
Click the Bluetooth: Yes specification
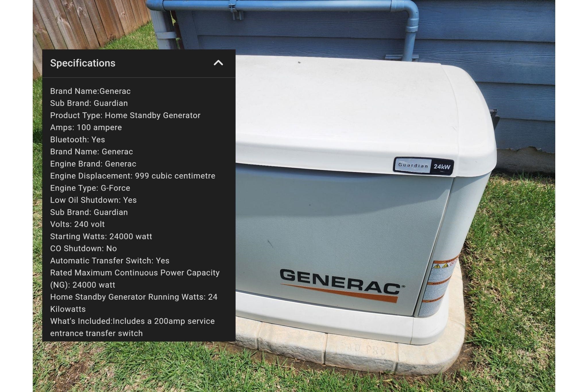tap(78, 140)
